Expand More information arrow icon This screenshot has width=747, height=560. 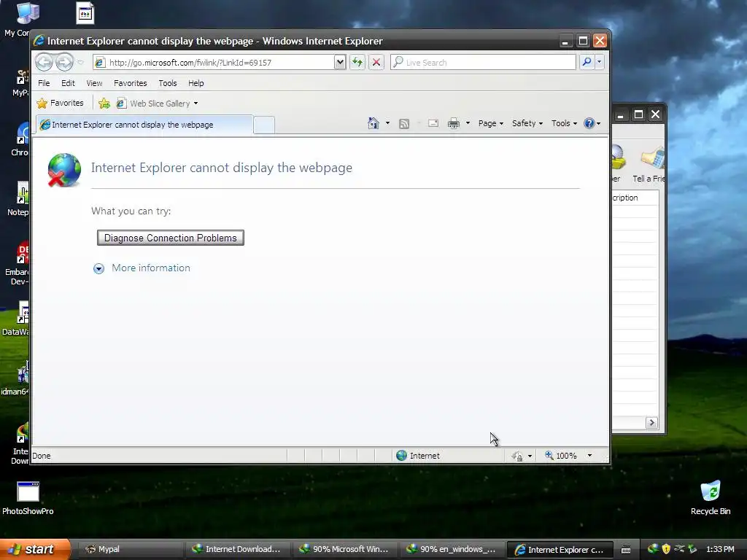(98, 268)
